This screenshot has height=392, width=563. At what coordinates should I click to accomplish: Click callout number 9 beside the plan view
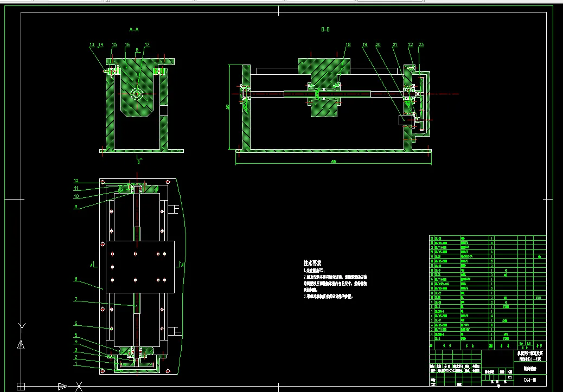tap(76, 207)
